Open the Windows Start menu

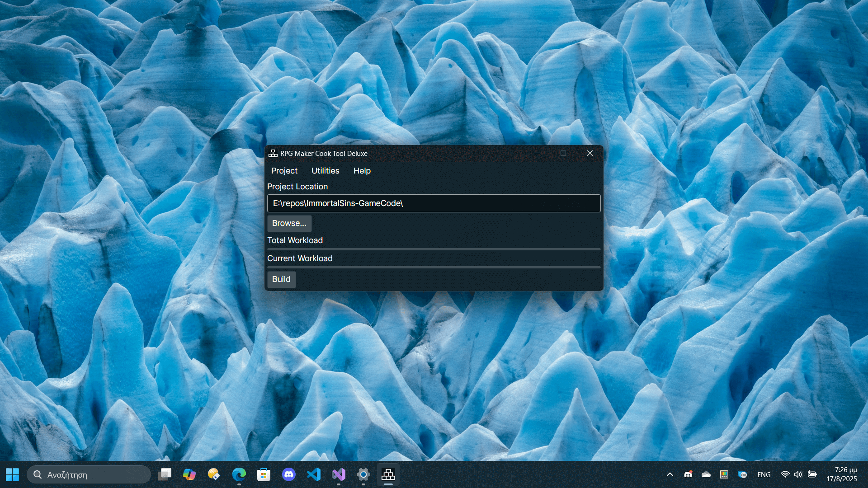click(x=12, y=474)
